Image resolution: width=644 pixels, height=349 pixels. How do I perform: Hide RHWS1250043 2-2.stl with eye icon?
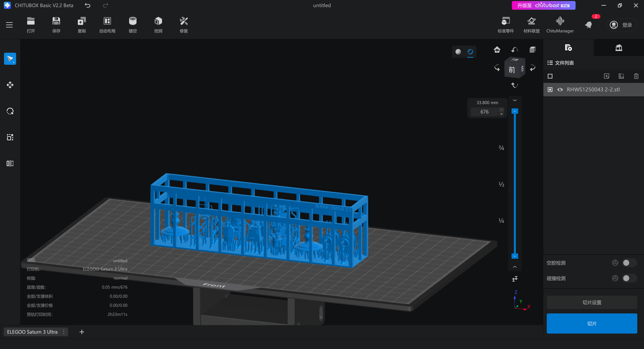[560, 90]
